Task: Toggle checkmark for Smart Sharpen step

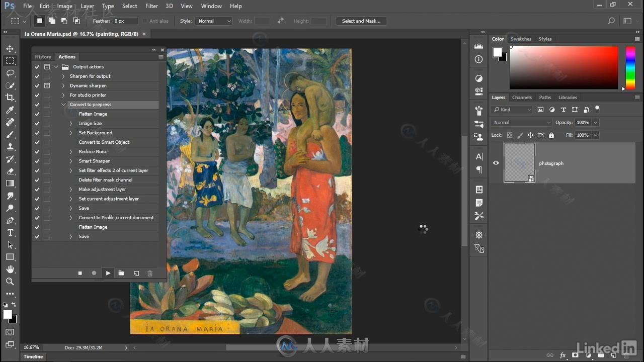Action: coord(37,161)
